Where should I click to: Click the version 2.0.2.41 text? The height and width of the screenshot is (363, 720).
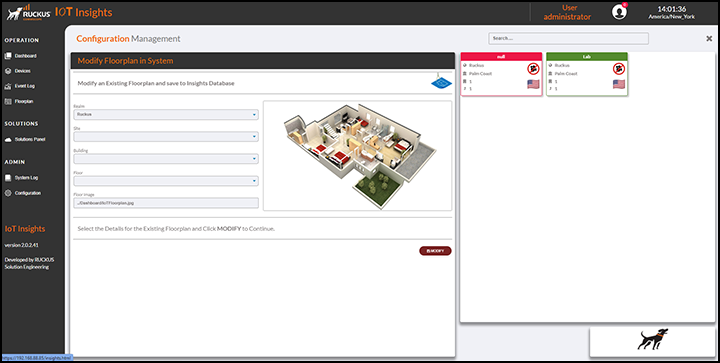click(22, 246)
